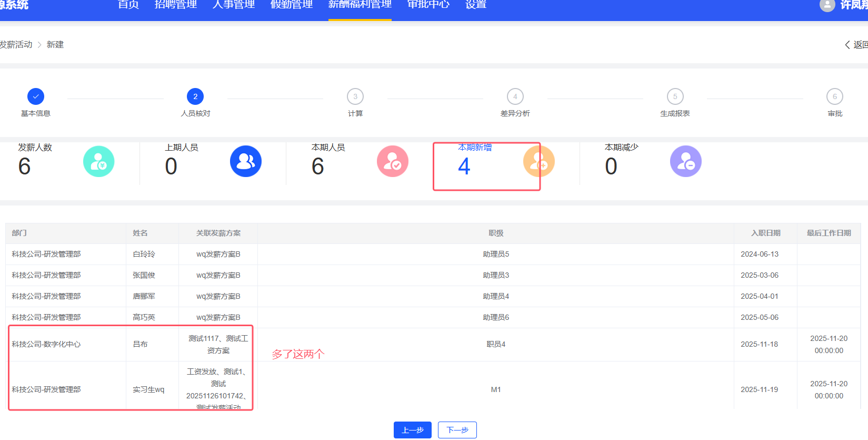Open 审批中心 from the top bar
The image size is (868, 440).
click(428, 5)
